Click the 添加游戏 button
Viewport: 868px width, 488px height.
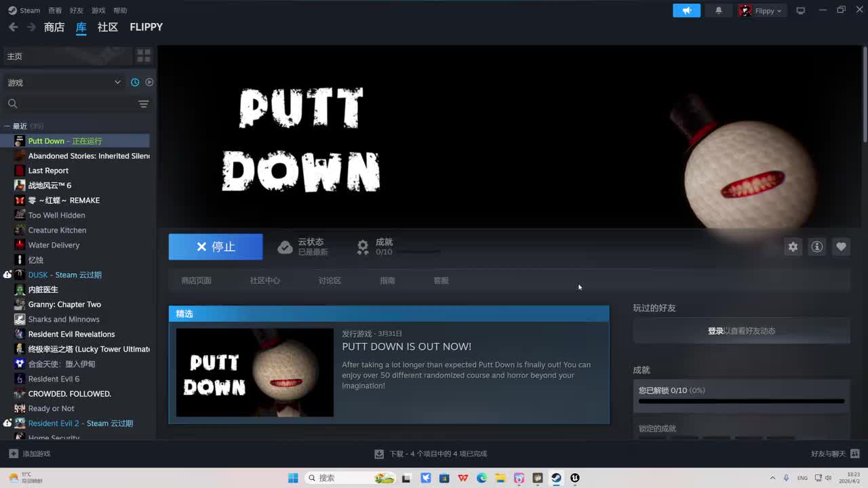coord(30,454)
